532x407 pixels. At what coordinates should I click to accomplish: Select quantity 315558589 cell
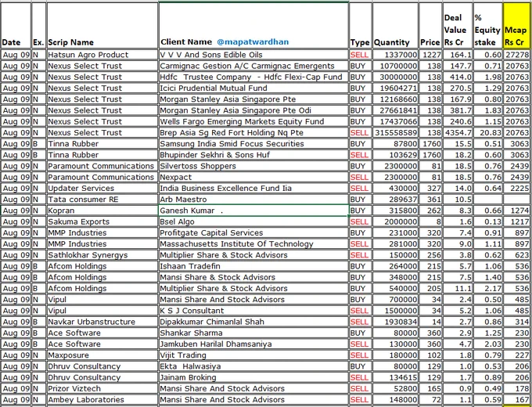396,133
